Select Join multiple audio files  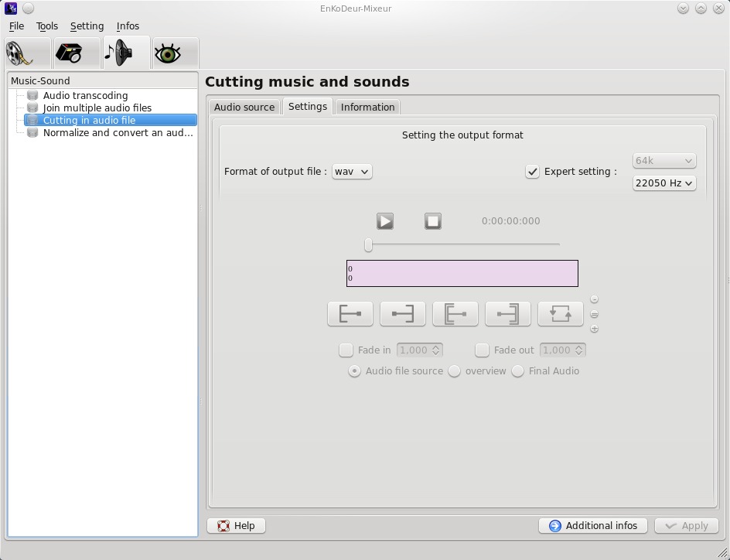(x=97, y=108)
